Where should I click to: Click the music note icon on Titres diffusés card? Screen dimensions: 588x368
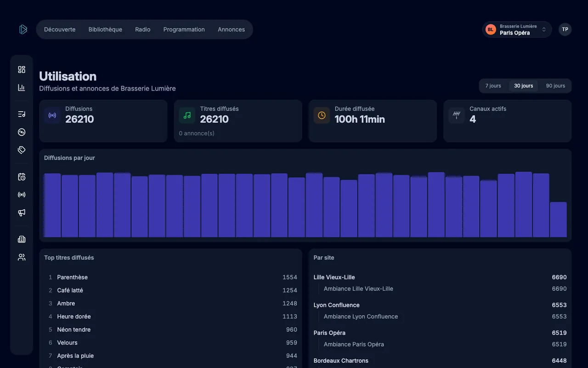pyautogui.click(x=187, y=115)
